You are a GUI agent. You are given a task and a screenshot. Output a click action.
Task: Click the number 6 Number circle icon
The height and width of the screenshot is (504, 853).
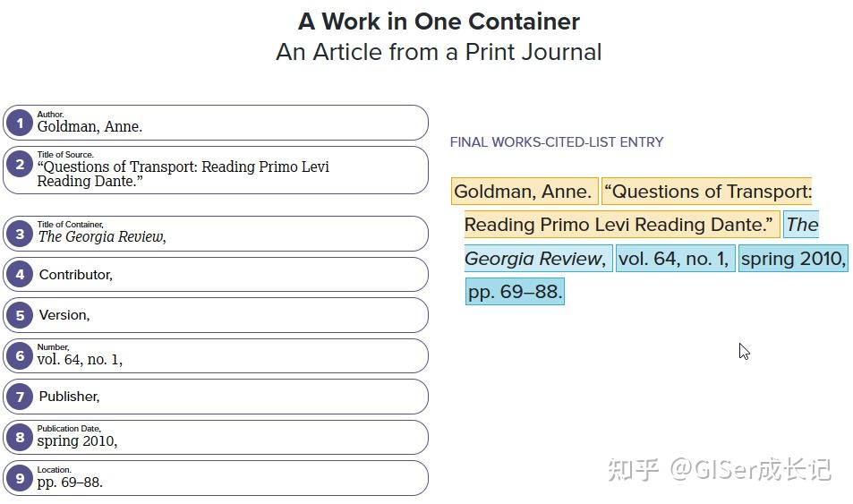point(19,355)
